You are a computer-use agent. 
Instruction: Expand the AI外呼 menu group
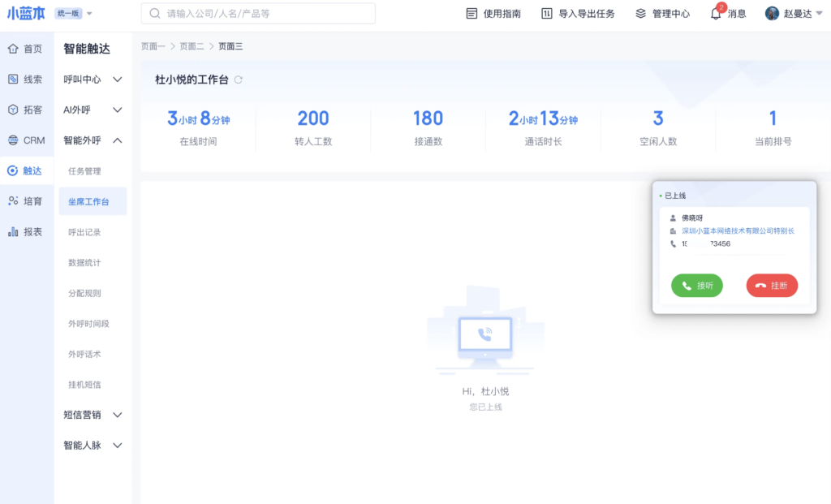[x=93, y=110]
